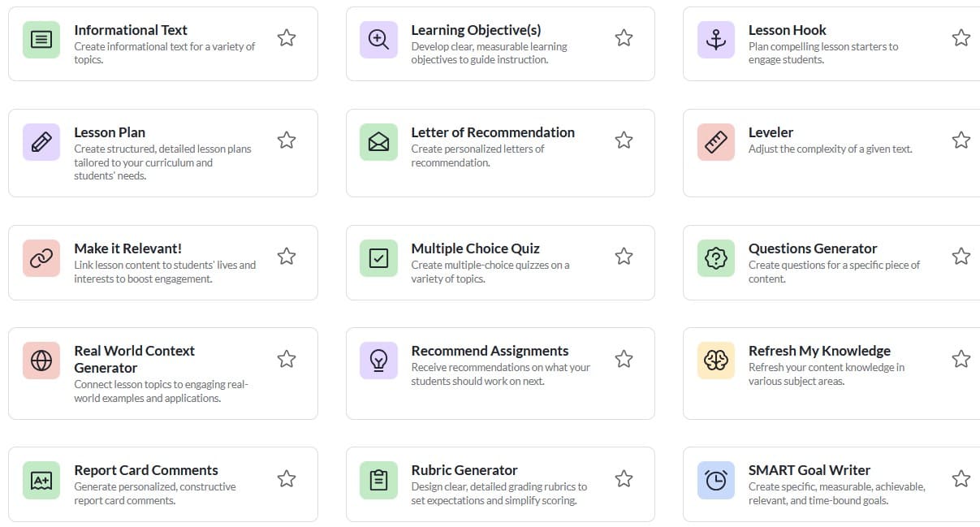Click the Leveler ruler icon
Image resolution: width=980 pixels, height=527 pixels.
tap(715, 142)
